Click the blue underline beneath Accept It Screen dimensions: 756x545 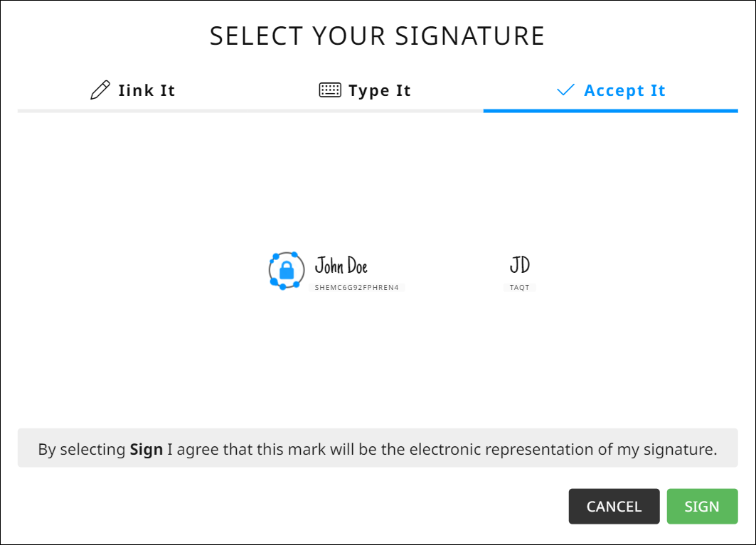tap(610, 111)
